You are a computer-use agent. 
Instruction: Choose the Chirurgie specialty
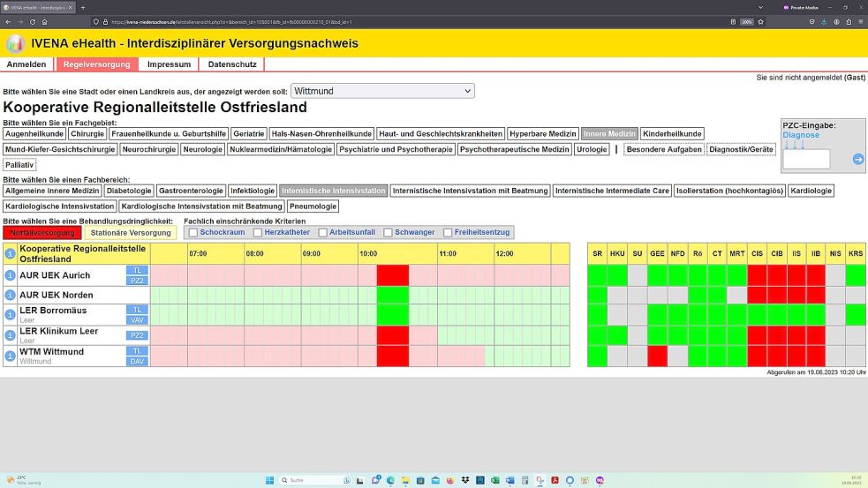coord(87,134)
